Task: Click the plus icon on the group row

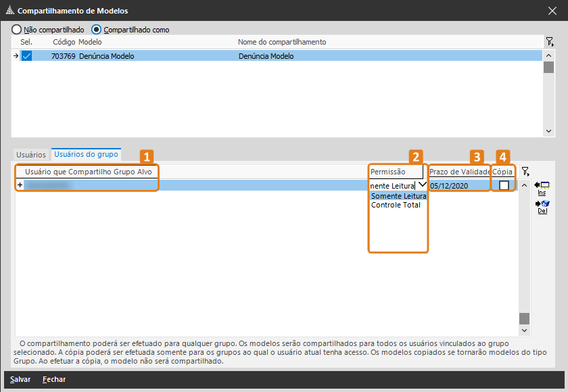Action: pos(20,185)
